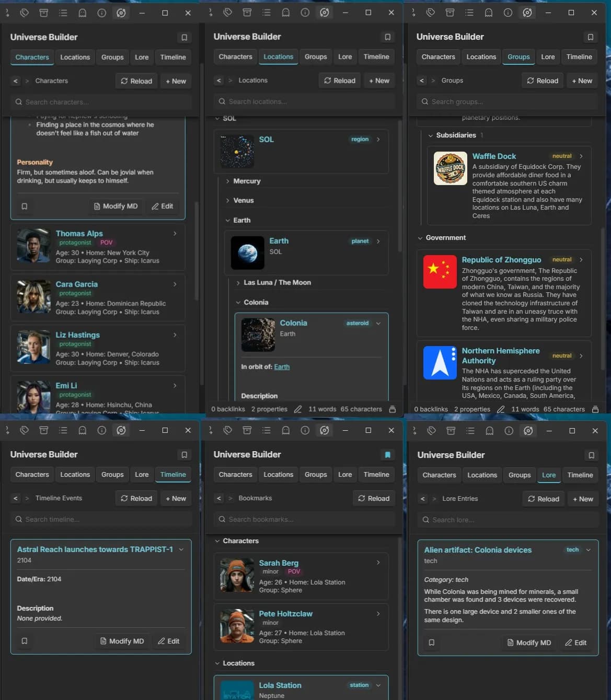Viewport: 611px width, 700px height.
Task: Click the orbit icon in the Bookmarks window toolbar
Action: 325,430
